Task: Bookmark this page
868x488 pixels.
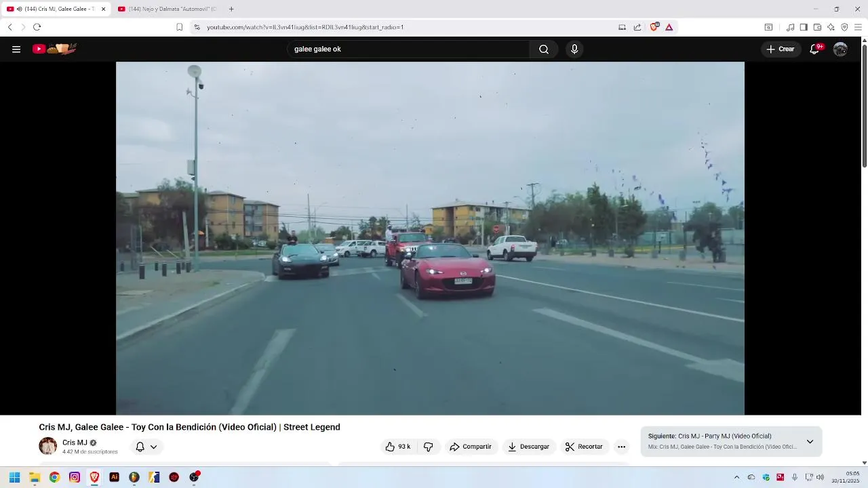Action: pyautogui.click(x=179, y=27)
